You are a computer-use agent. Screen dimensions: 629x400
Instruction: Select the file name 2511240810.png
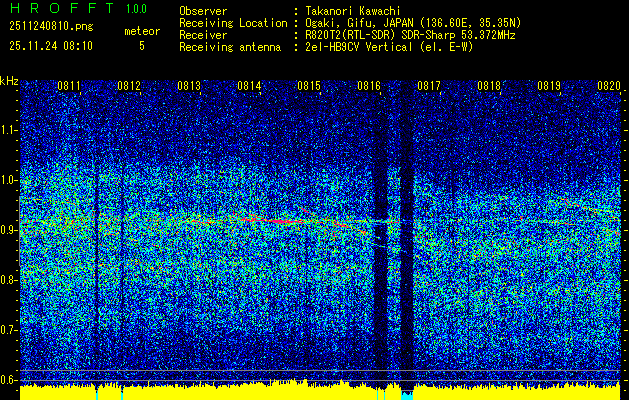click(x=51, y=26)
